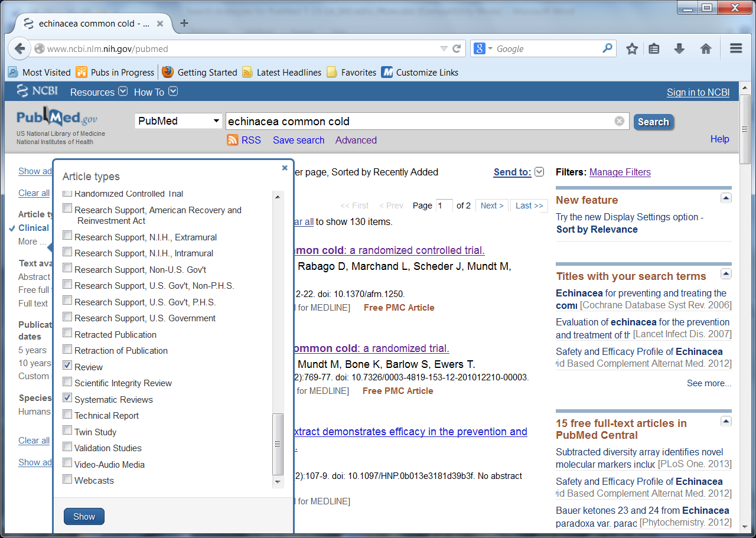Open the Favorites bookmark folder

(351, 72)
